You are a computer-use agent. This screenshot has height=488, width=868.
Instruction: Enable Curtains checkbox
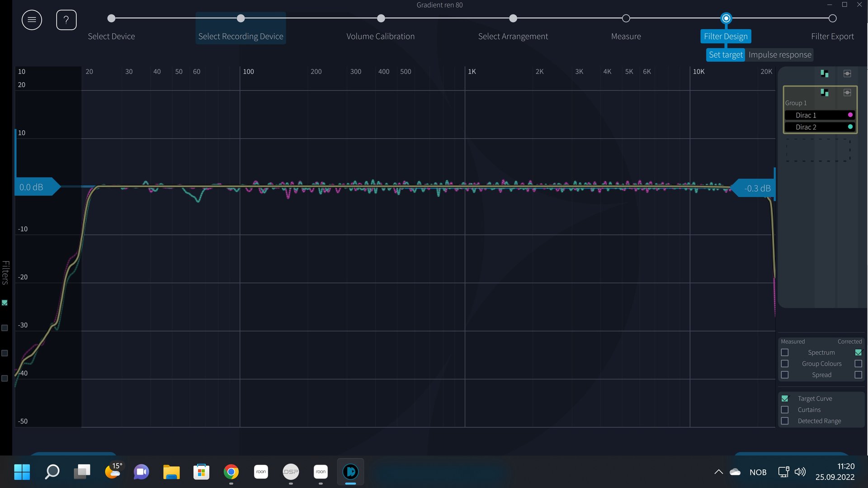(x=785, y=410)
